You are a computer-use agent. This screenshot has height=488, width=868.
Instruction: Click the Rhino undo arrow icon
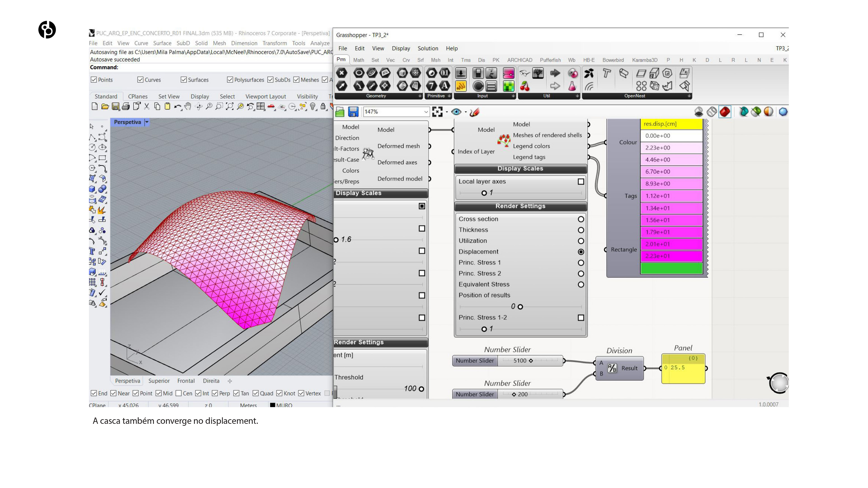177,107
